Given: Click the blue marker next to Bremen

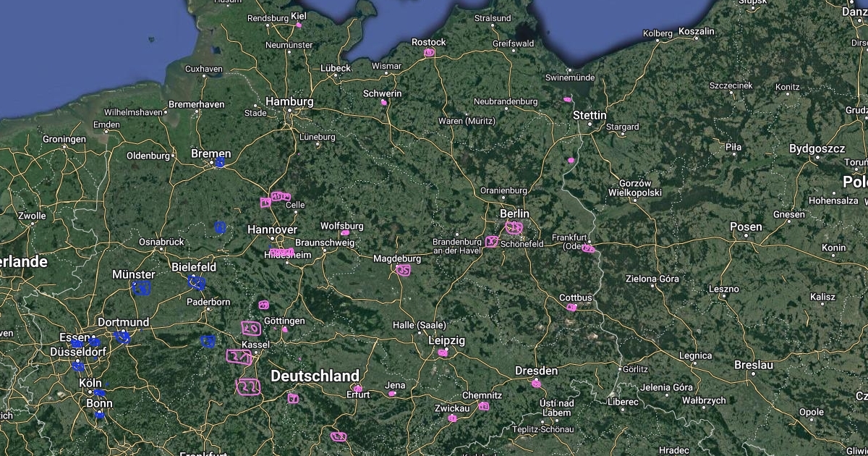Looking at the screenshot, I should click(219, 163).
